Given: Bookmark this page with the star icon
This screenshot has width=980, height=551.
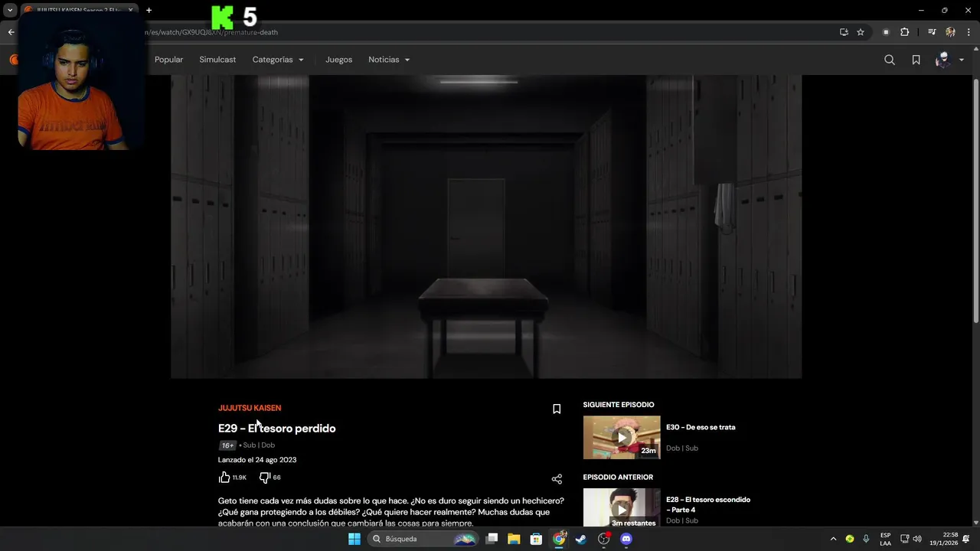Looking at the screenshot, I should pyautogui.click(x=861, y=32).
